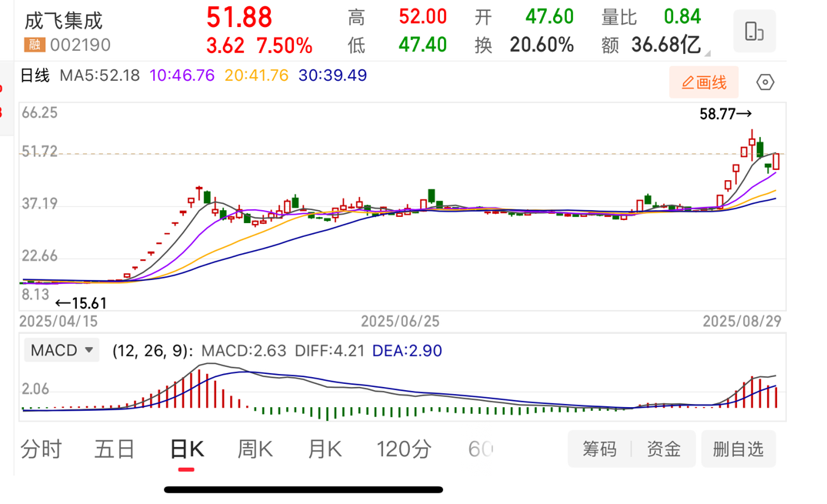
Task: Tap the 2.06 MACD axis label
Action: pos(35,389)
